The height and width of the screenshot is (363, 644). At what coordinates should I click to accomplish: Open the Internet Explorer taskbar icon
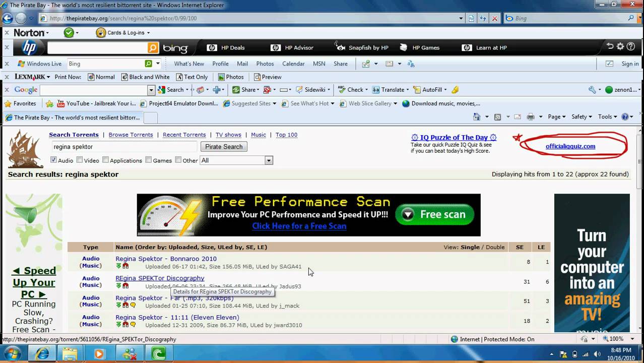[x=42, y=353]
